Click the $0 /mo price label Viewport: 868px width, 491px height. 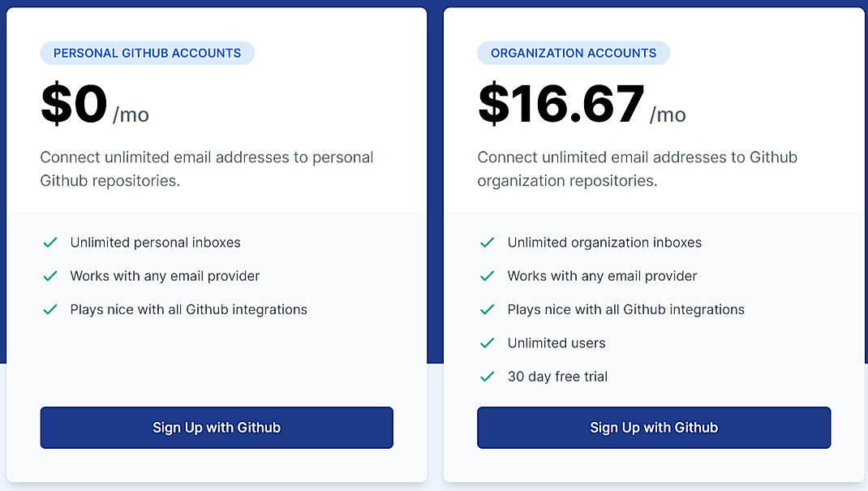click(93, 103)
